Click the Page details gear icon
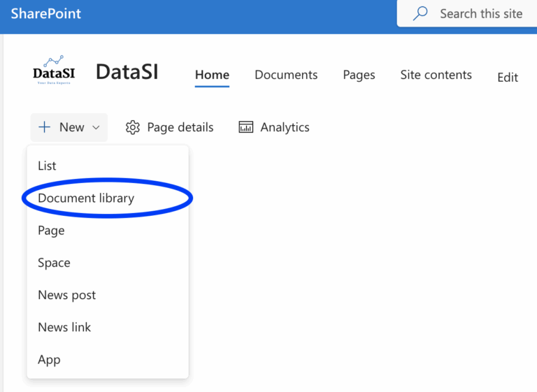The height and width of the screenshot is (392, 537). point(133,127)
